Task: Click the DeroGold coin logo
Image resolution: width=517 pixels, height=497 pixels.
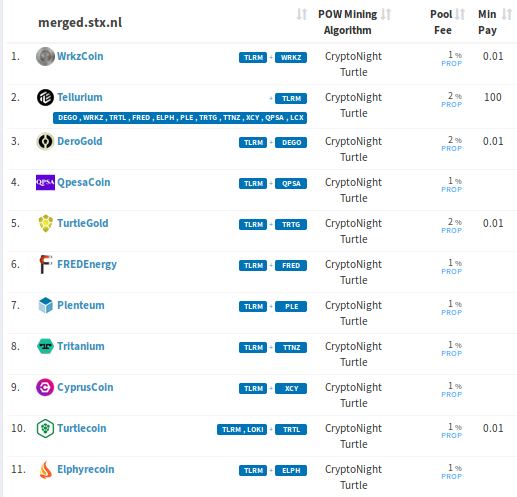Action: pos(45,141)
